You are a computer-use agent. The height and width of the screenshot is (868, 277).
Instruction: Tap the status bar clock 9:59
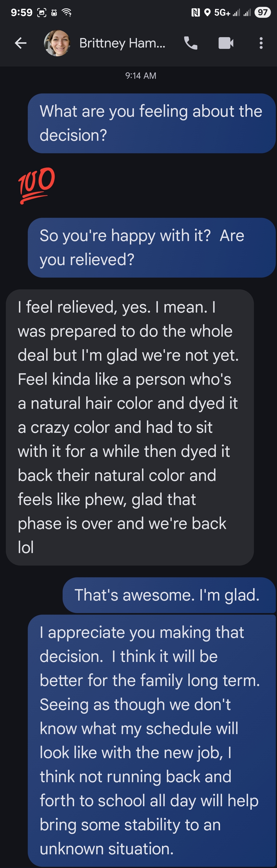tap(22, 13)
